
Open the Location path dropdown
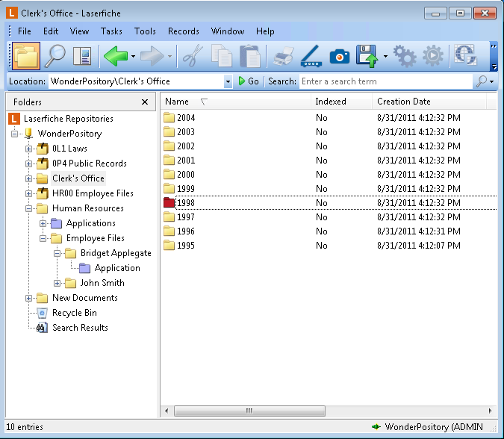[228, 81]
